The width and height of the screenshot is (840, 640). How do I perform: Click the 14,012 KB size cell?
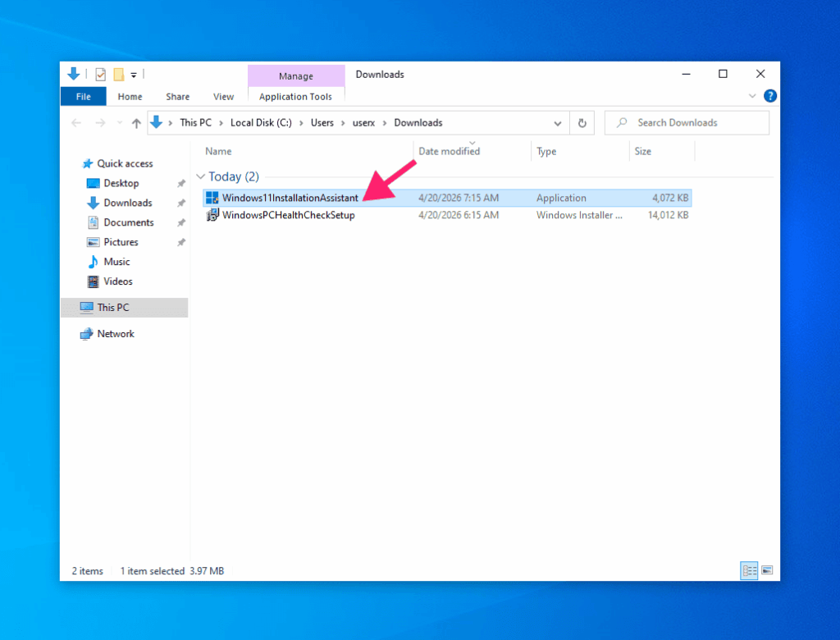(x=668, y=215)
